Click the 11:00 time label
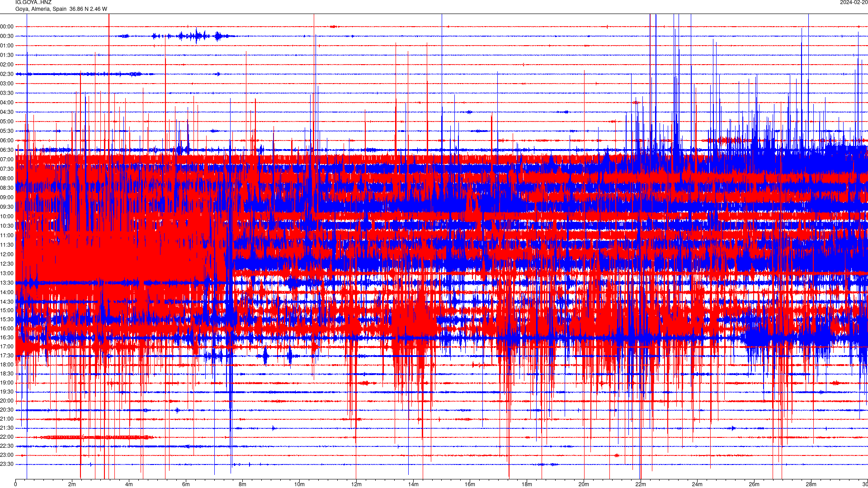868x488 pixels. [x=7, y=235]
